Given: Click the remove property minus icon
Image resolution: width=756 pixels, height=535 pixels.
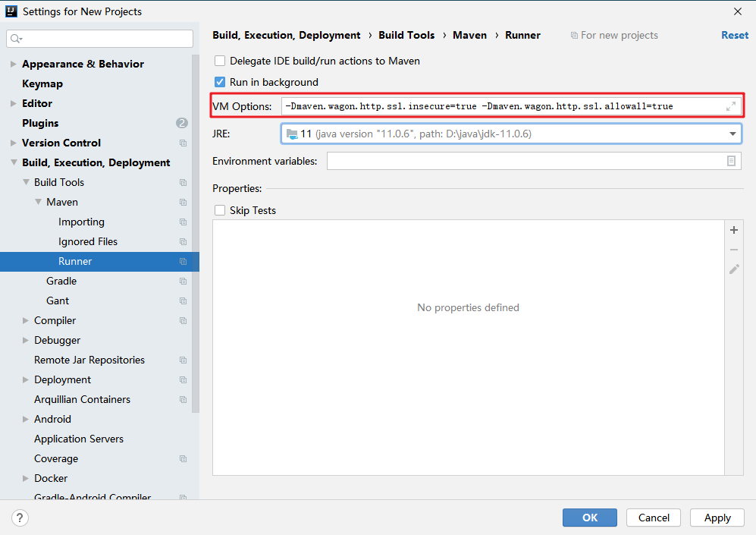Looking at the screenshot, I should (733, 249).
